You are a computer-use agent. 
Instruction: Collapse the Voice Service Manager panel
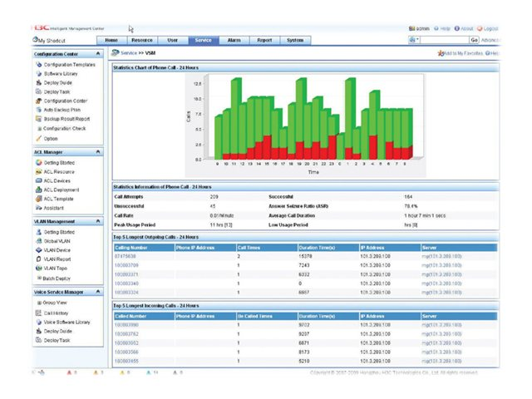(99, 293)
